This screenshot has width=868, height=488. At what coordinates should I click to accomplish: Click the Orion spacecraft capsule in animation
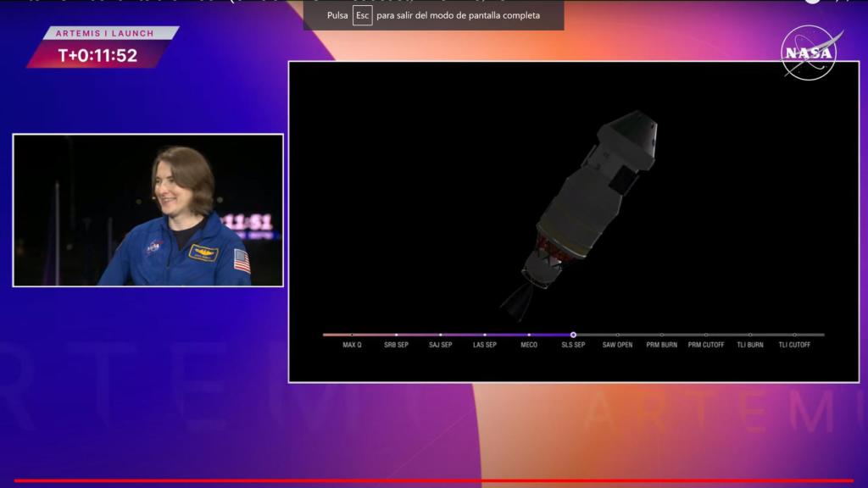click(629, 137)
